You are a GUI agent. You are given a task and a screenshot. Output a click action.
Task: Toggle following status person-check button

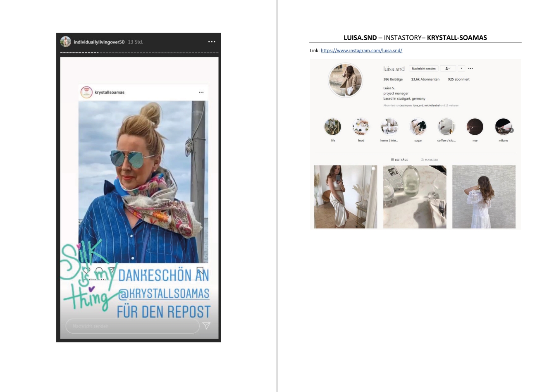(448, 69)
